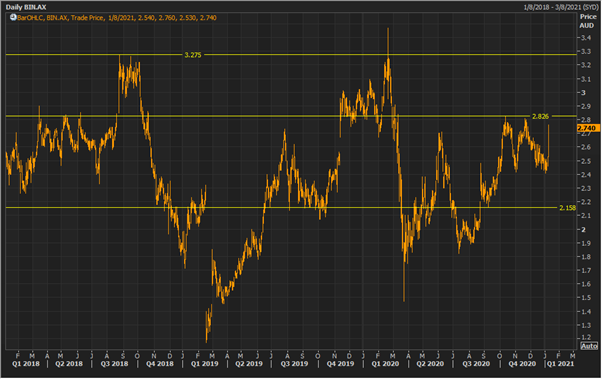Click the Q1 2021 quarter label

pos(560,364)
